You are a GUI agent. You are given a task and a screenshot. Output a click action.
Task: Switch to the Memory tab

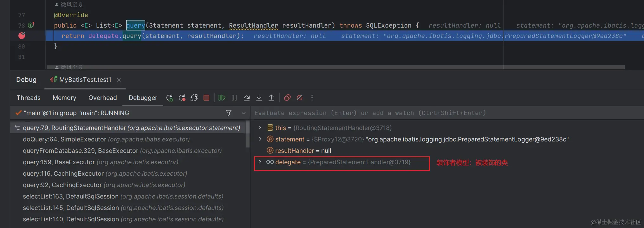[64, 98]
